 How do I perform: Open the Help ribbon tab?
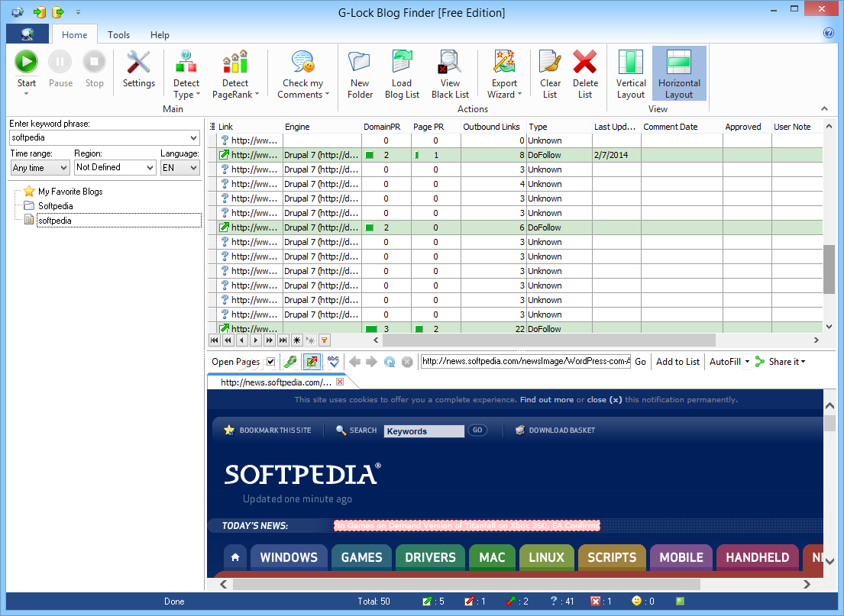[x=160, y=35]
